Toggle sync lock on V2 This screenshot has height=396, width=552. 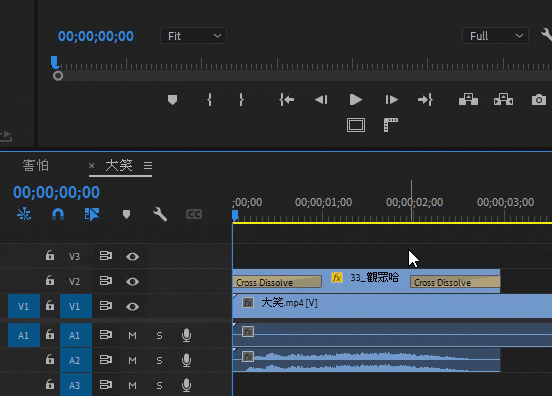tap(106, 281)
